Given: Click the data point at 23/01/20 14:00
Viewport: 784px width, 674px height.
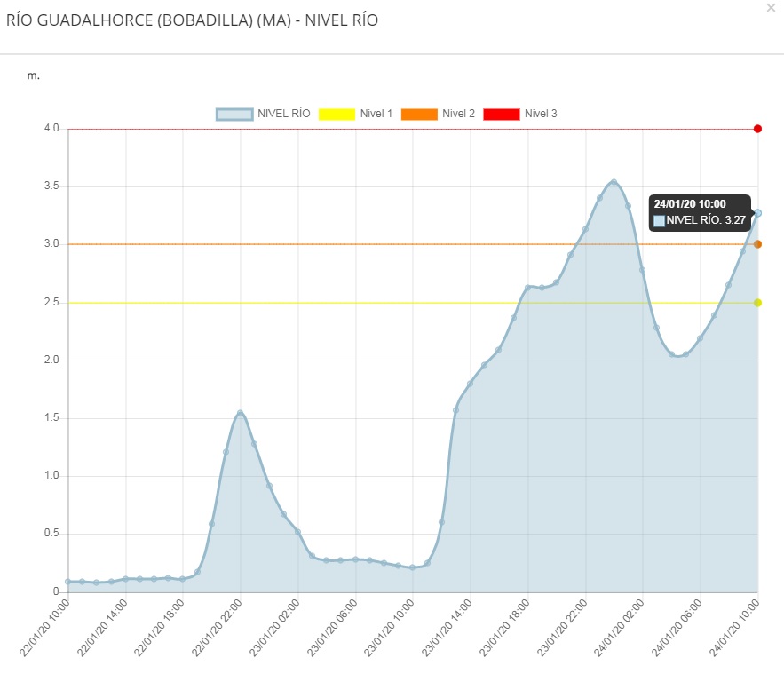Looking at the screenshot, I should click(470, 384).
